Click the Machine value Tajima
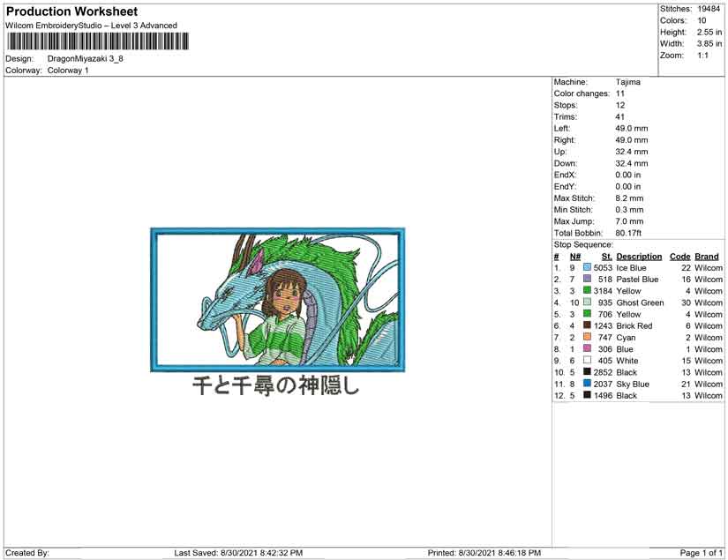The image size is (728, 560). coord(628,82)
